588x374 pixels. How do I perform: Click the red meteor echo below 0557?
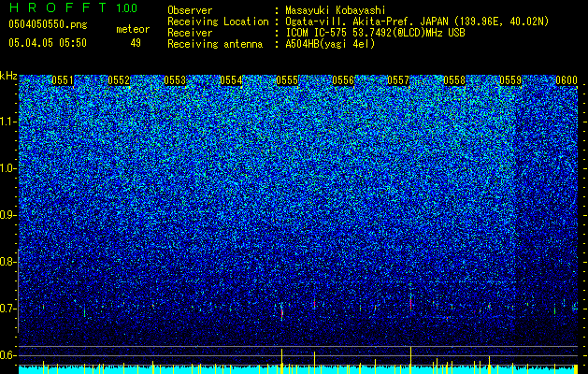coord(411,303)
